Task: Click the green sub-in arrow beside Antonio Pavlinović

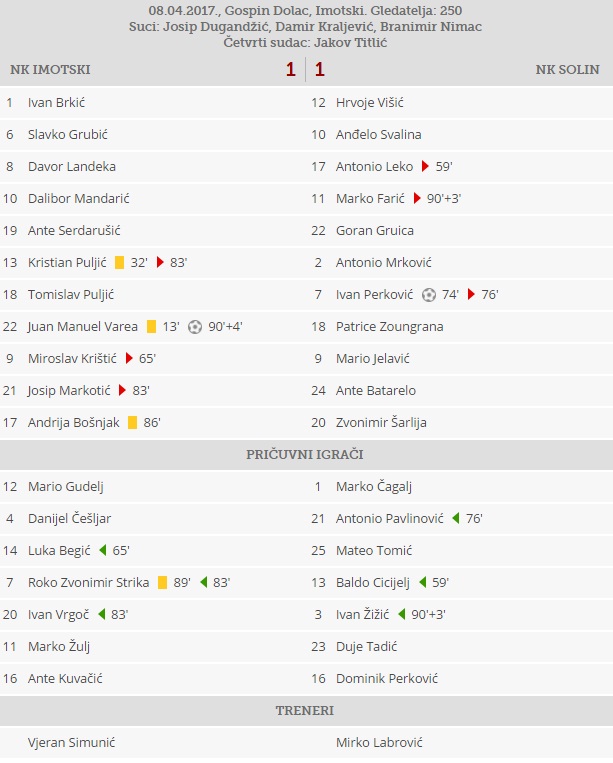Action: click(x=455, y=518)
